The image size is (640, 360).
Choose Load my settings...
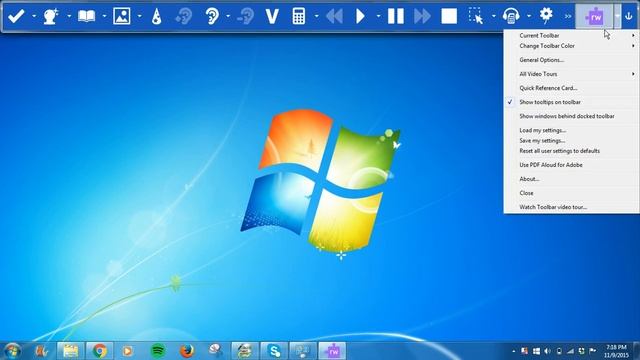click(x=571, y=130)
